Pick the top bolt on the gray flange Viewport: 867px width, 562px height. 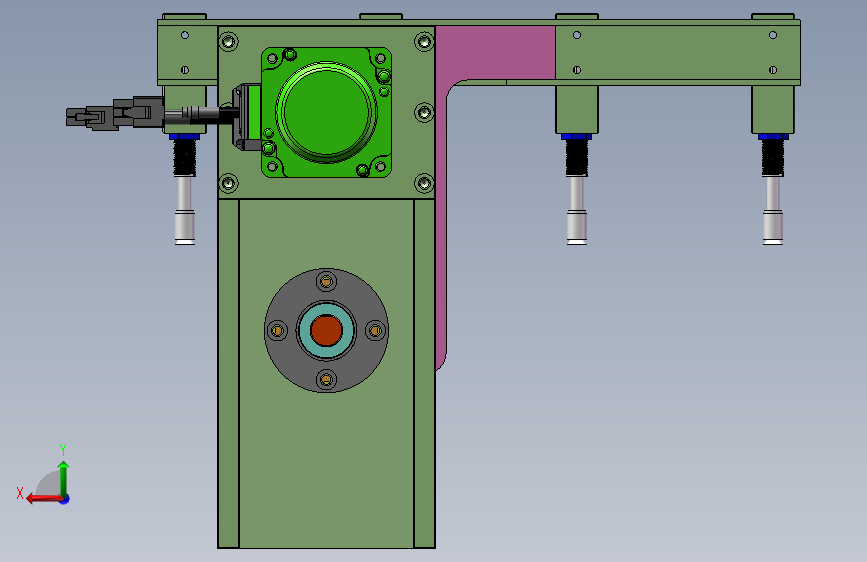tap(326, 282)
